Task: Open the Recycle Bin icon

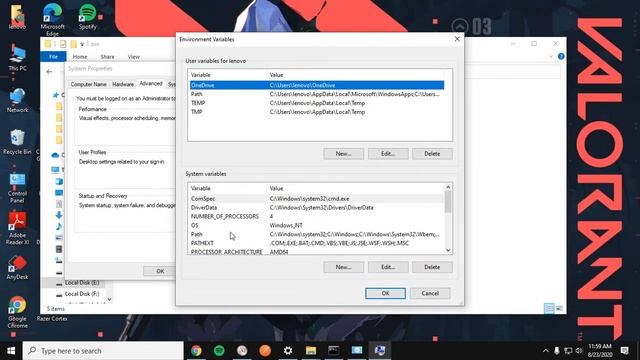Action: coord(17,142)
